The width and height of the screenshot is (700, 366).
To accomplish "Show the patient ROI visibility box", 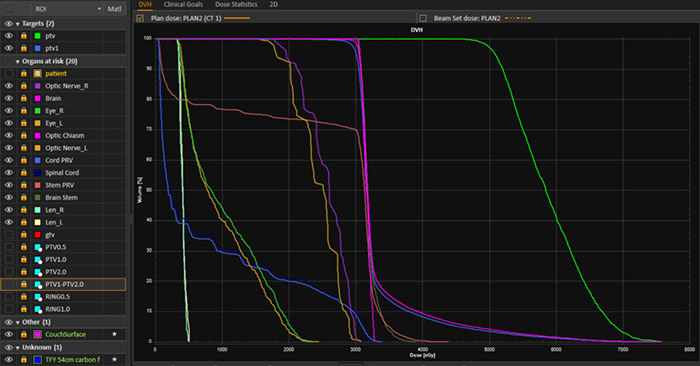I will (x=9, y=73).
